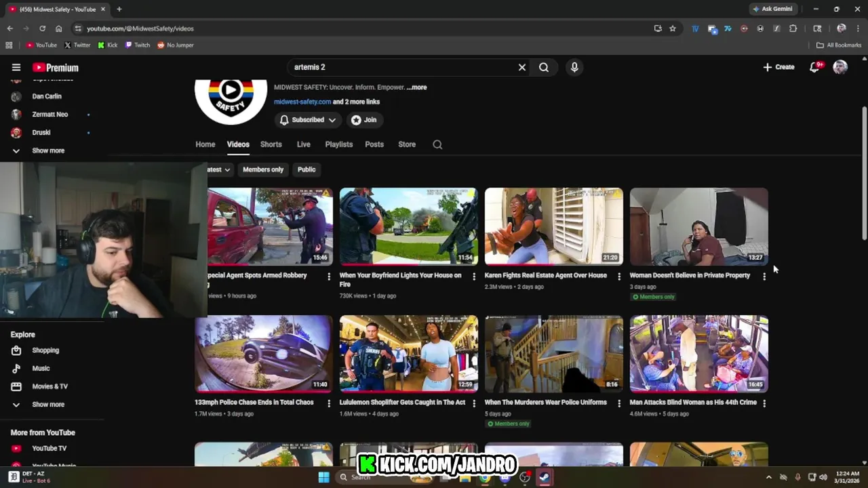Open the notifications bell

814,67
